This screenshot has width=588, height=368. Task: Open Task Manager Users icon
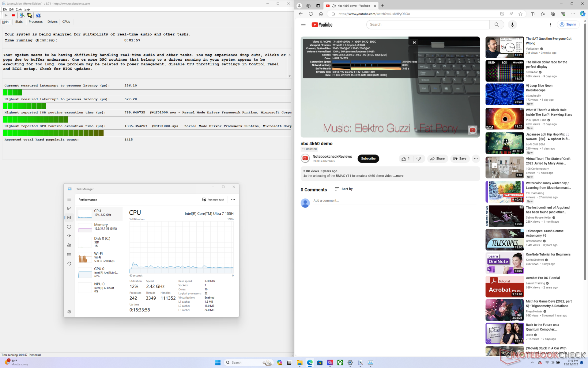click(x=69, y=245)
